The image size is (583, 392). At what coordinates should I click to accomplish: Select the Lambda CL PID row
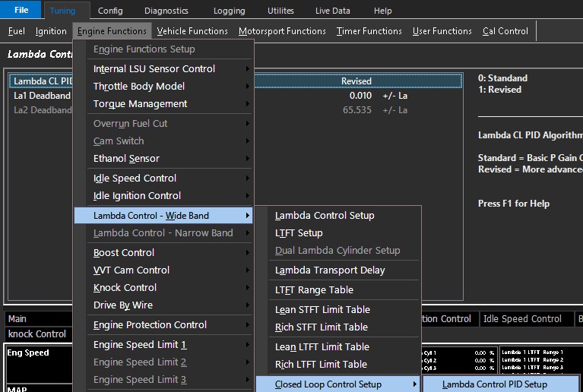pos(43,81)
